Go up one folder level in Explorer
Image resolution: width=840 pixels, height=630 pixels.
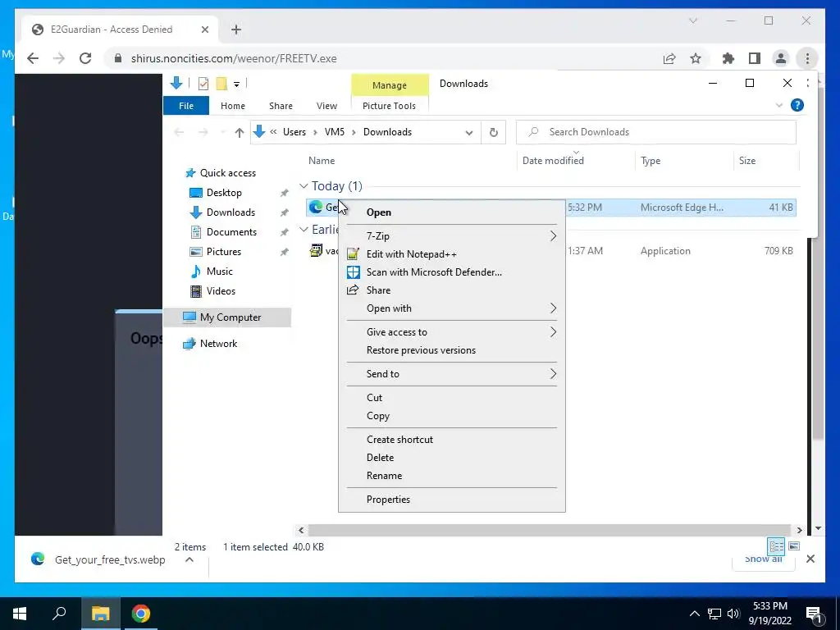[240, 132]
